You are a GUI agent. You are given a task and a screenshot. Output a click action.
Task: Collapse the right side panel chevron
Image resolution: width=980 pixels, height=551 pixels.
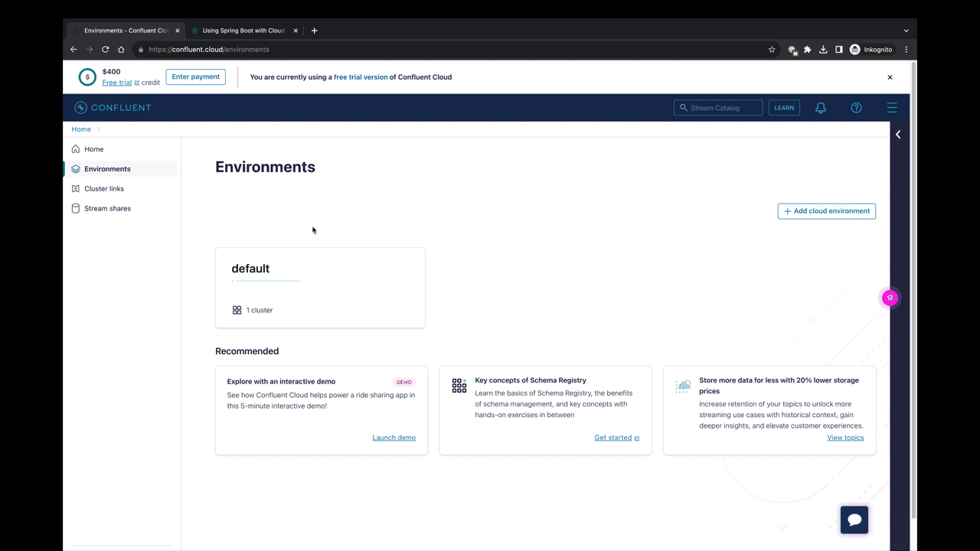(897, 134)
